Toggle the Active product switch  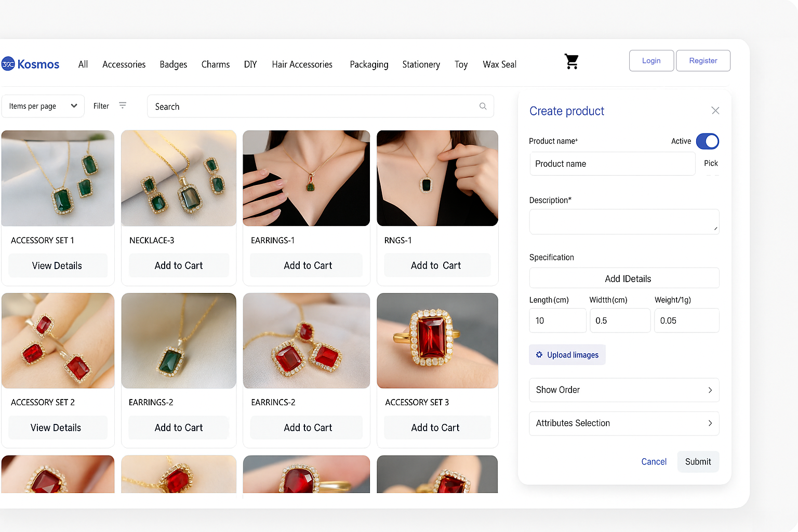click(707, 141)
